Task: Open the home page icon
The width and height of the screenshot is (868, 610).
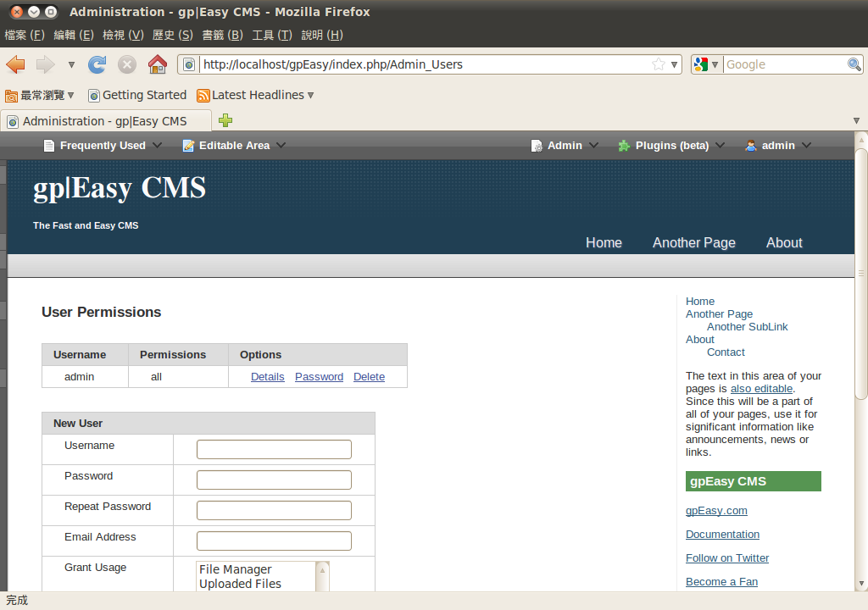Action: pyautogui.click(x=158, y=64)
